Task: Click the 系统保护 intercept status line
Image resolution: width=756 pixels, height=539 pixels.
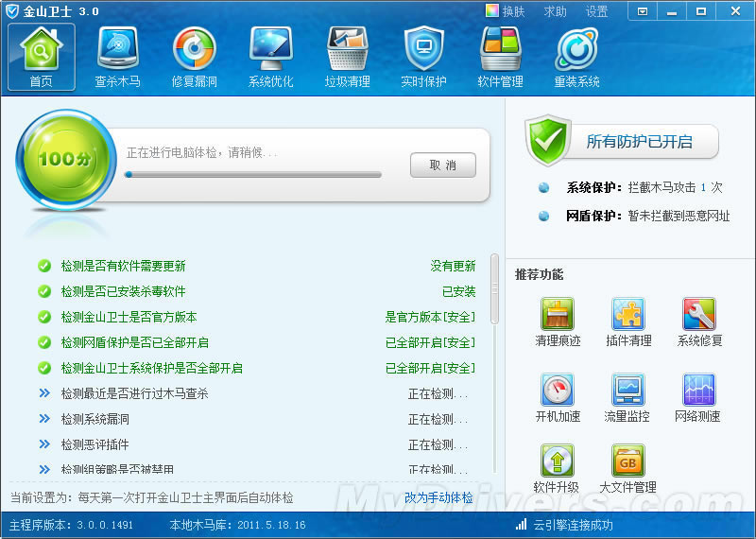Action: [644, 187]
